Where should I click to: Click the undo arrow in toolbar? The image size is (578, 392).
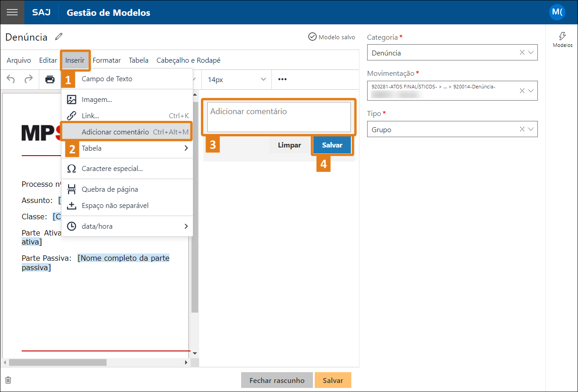(x=11, y=79)
